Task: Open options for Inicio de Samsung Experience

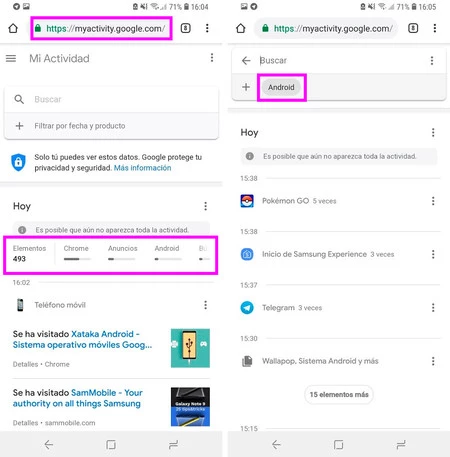Action: click(x=433, y=254)
